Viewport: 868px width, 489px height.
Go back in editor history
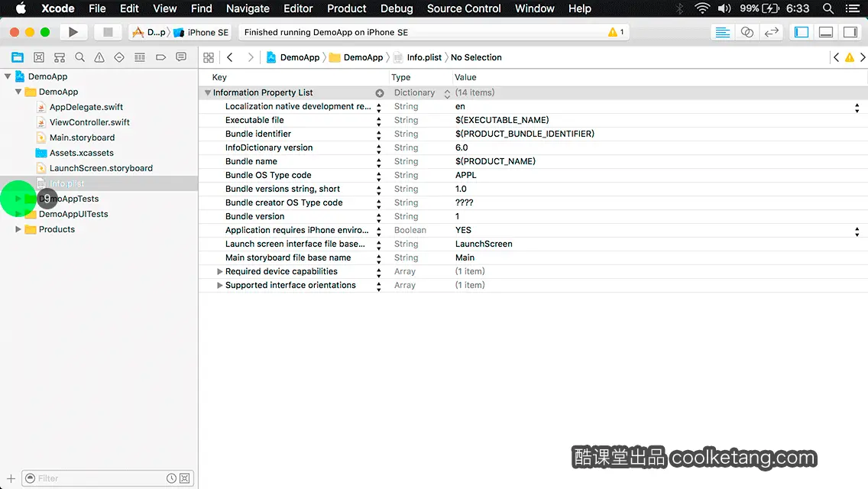click(x=230, y=57)
